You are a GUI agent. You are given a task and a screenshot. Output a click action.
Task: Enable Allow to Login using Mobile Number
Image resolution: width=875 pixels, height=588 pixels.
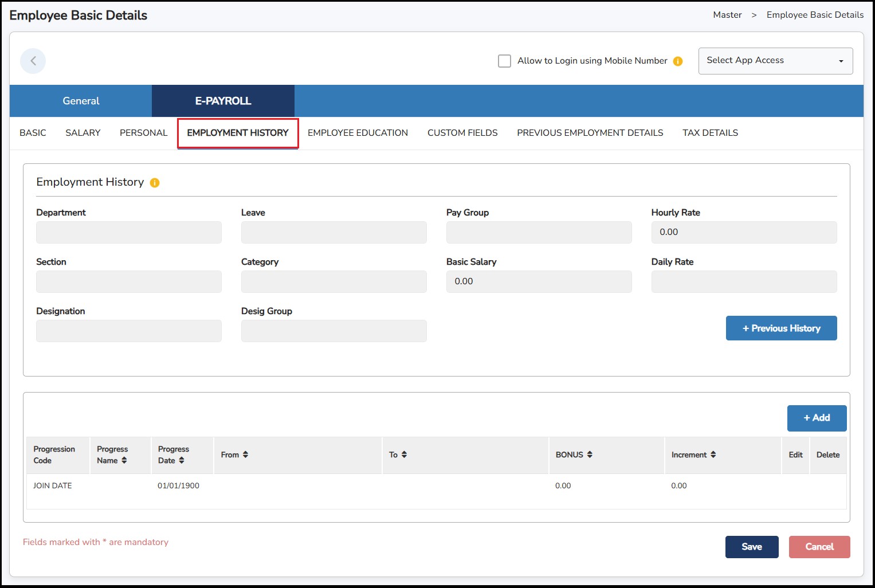tap(504, 61)
